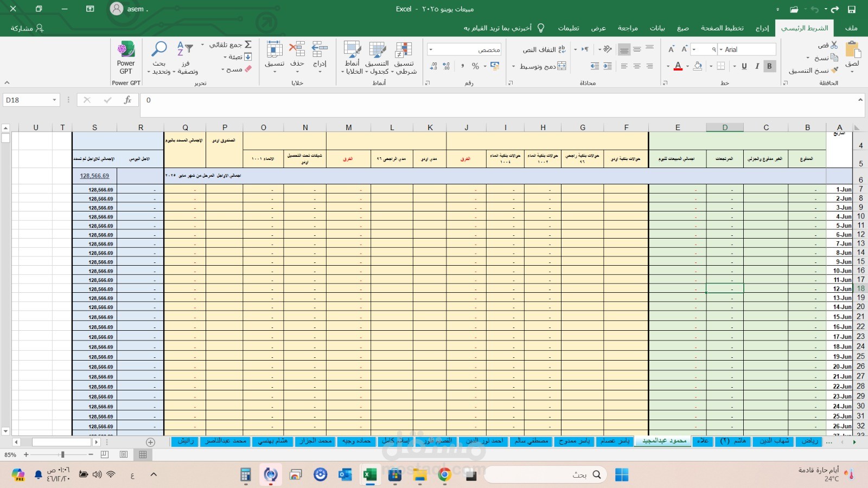Click increase indent icon

tap(595, 66)
